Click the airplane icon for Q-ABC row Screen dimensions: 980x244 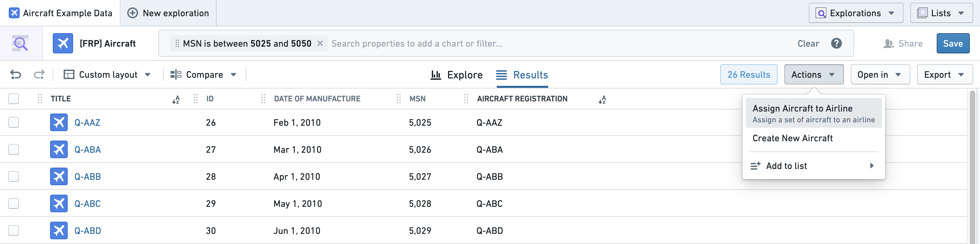pyautogui.click(x=59, y=203)
